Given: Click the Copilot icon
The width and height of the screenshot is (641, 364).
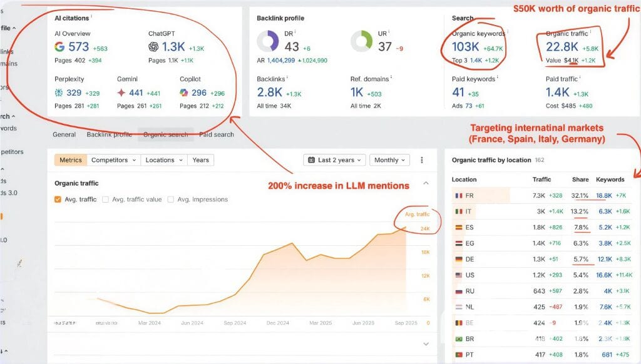Looking at the screenshot, I should pyautogui.click(x=184, y=93).
